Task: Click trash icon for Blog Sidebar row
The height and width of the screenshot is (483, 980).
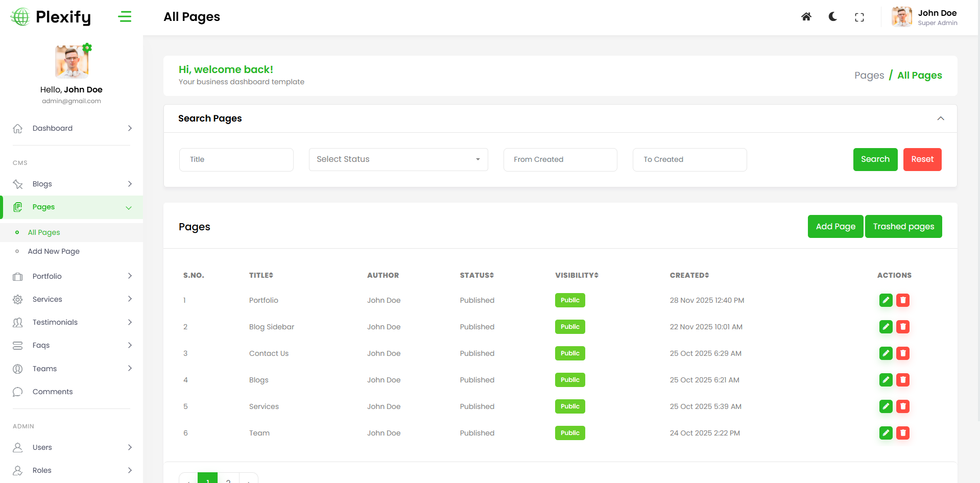Action: pyautogui.click(x=902, y=327)
